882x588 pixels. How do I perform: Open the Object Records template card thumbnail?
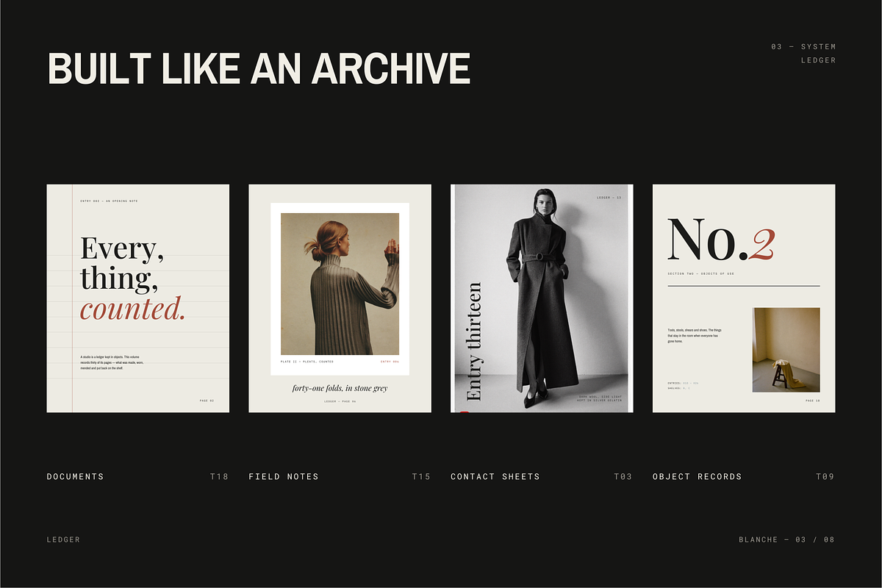(x=744, y=298)
